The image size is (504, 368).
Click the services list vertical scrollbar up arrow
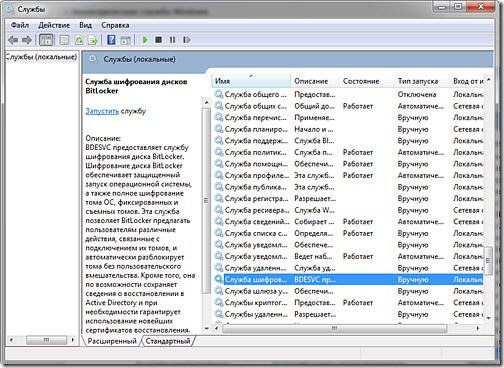coord(488,80)
